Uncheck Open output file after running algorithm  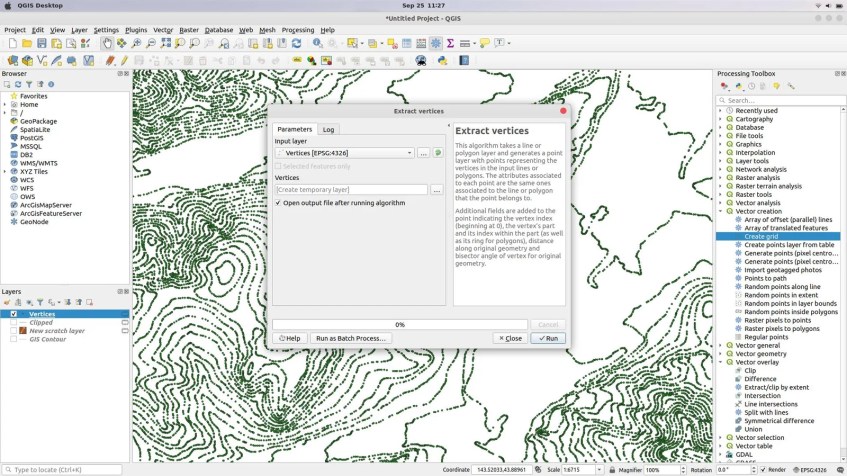pyautogui.click(x=278, y=203)
